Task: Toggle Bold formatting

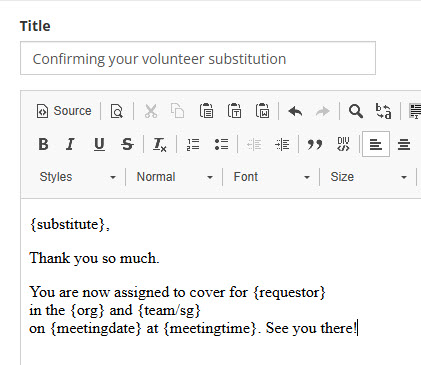Action: (x=43, y=144)
